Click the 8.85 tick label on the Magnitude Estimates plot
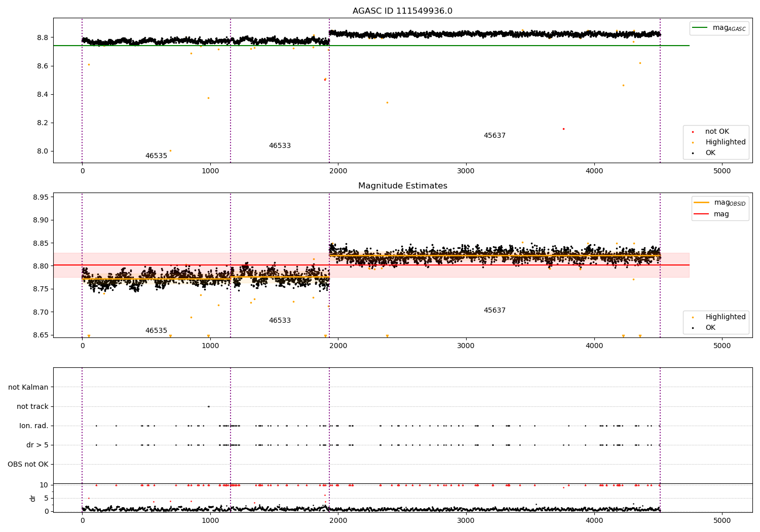The image size is (760, 532). 41,243
